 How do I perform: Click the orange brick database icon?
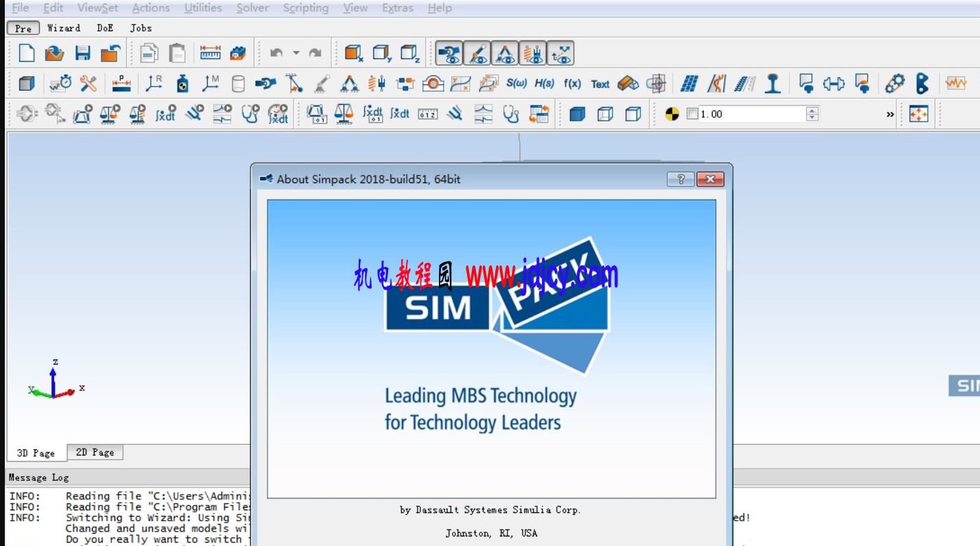[x=238, y=54]
